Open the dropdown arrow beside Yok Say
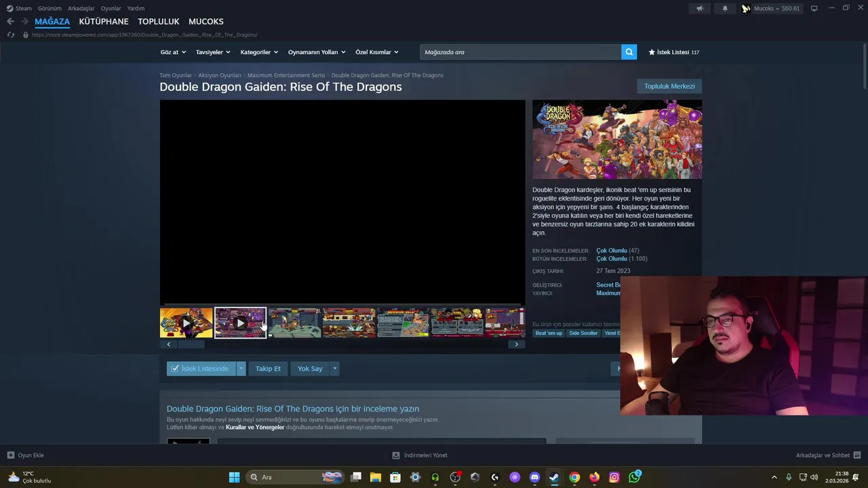Image resolution: width=868 pixels, height=488 pixels. [334, 369]
